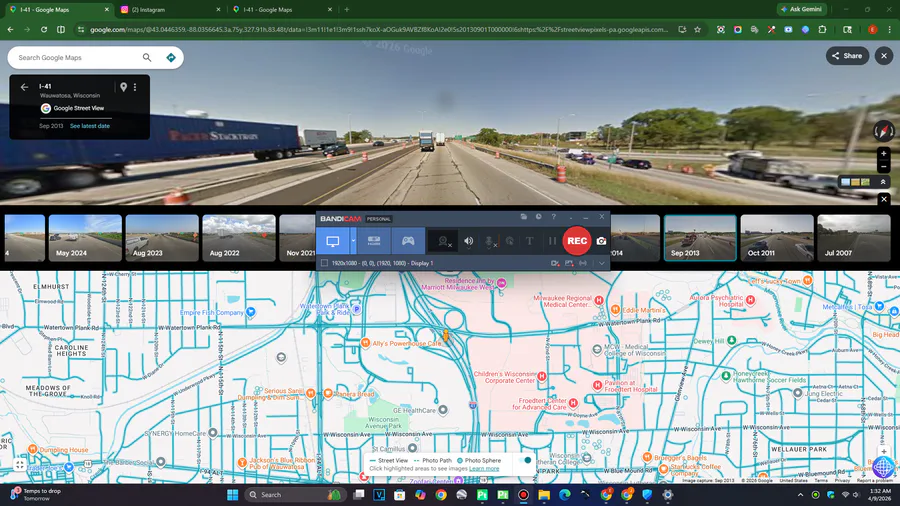Open Bandicam output folder icon
The height and width of the screenshot is (506, 900).
(x=523, y=217)
